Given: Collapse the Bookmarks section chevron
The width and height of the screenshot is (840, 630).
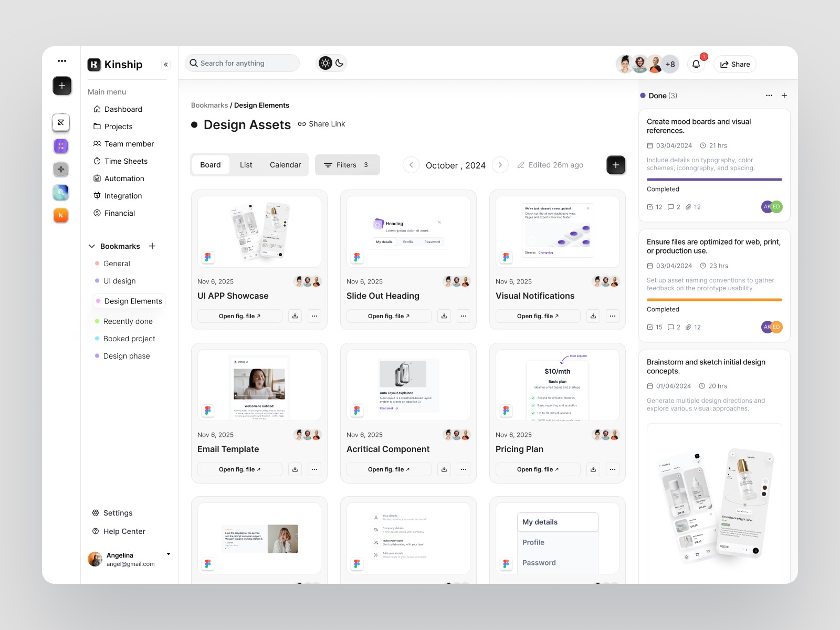Looking at the screenshot, I should [x=92, y=246].
